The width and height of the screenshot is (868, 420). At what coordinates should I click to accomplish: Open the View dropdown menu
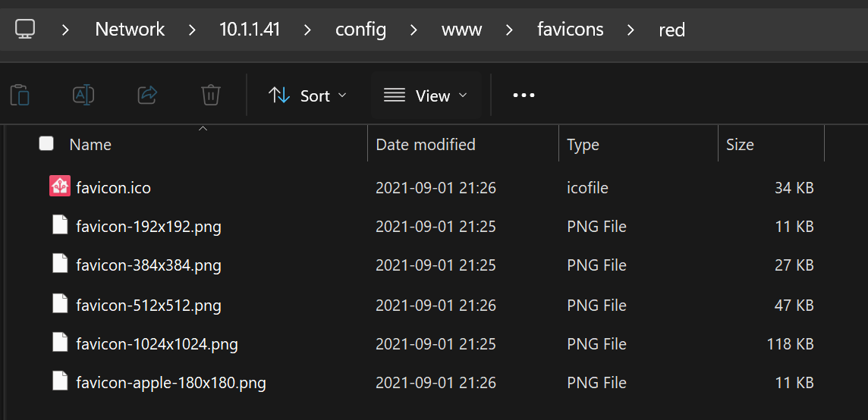point(425,96)
